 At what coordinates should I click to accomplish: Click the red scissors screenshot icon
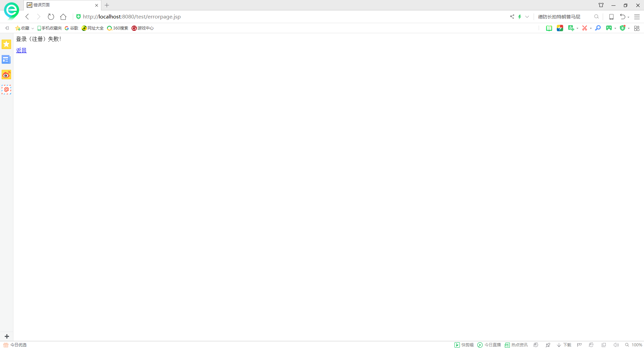click(x=585, y=28)
